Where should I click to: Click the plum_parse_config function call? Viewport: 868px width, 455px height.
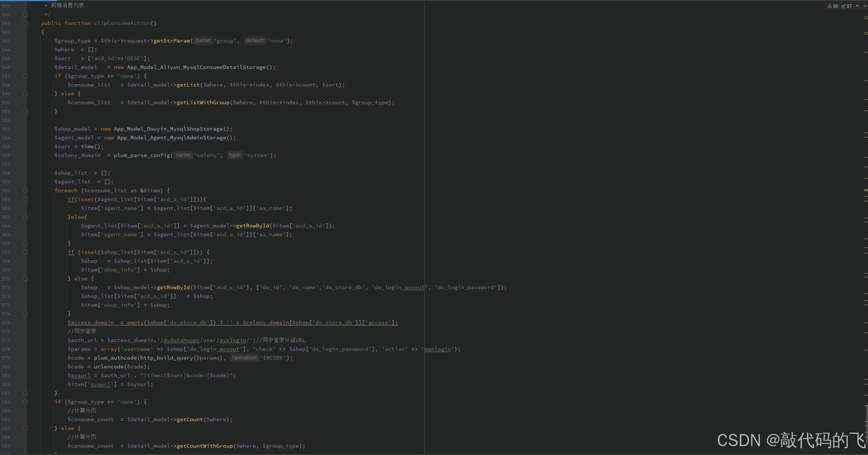coord(142,155)
